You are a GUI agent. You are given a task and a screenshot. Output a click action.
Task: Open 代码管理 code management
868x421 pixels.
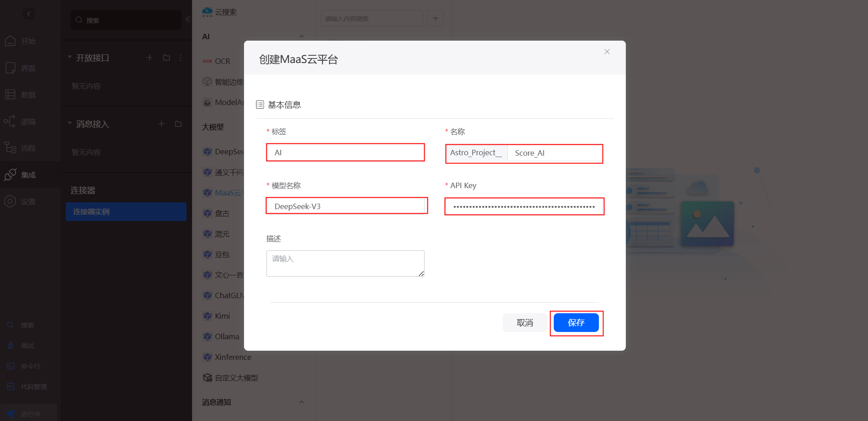(27, 387)
